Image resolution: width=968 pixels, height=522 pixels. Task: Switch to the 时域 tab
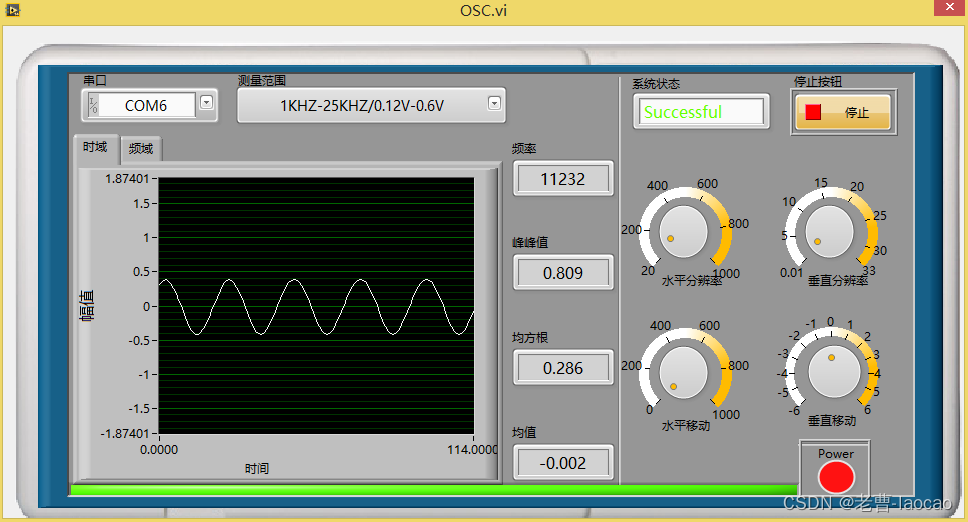(x=96, y=147)
